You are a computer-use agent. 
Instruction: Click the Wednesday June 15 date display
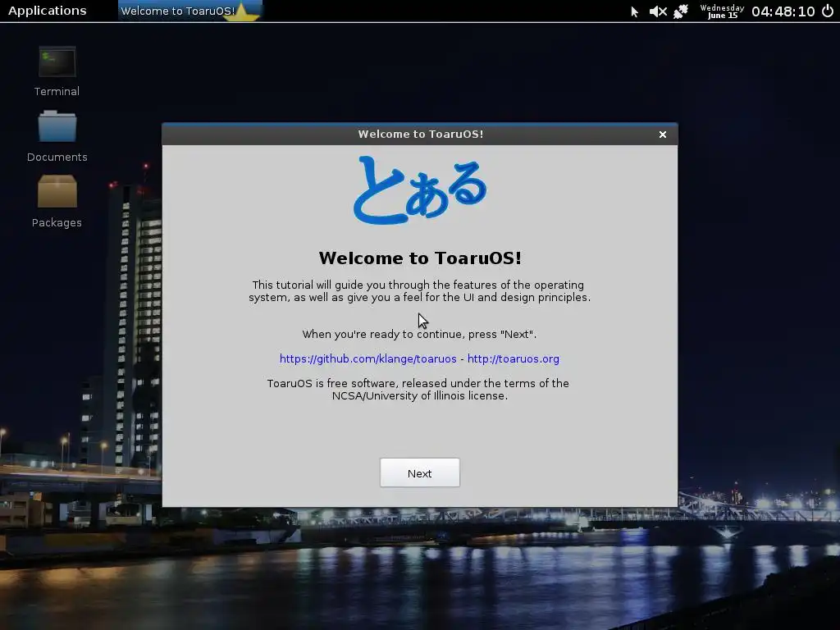pos(722,11)
